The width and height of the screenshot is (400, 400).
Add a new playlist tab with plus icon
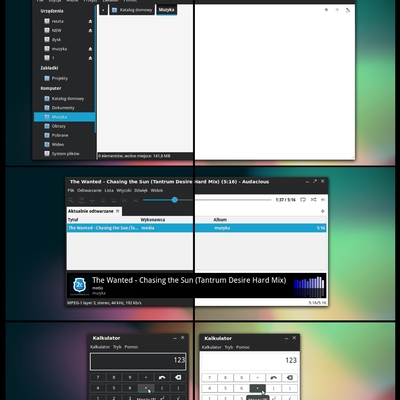(x=322, y=211)
